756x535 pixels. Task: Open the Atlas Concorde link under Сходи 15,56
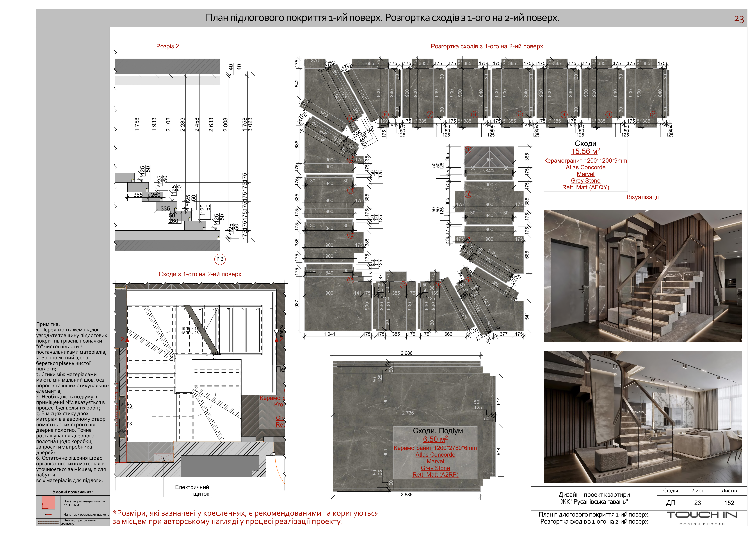[x=585, y=167]
